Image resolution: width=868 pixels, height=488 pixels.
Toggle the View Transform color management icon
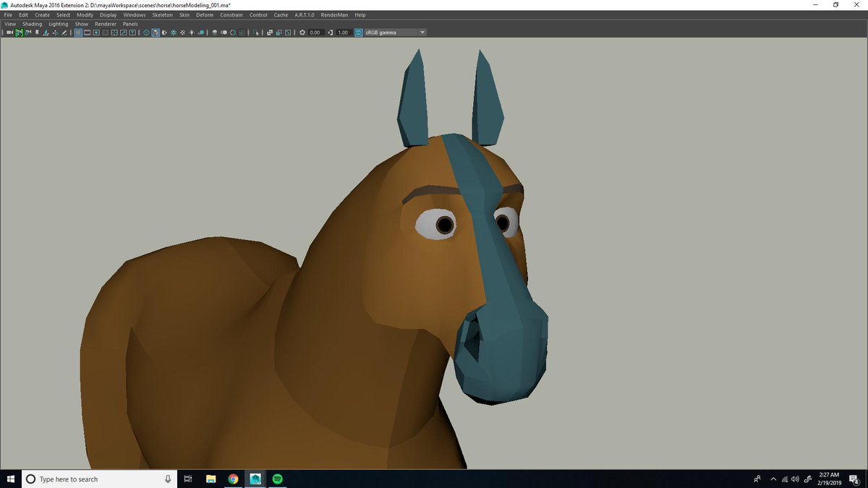coord(359,33)
